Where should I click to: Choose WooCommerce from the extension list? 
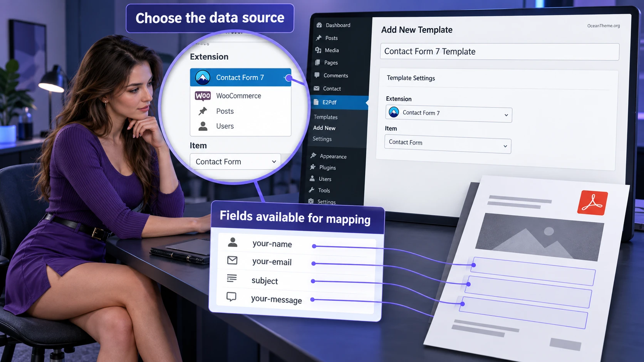pyautogui.click(x=241, y=96)
